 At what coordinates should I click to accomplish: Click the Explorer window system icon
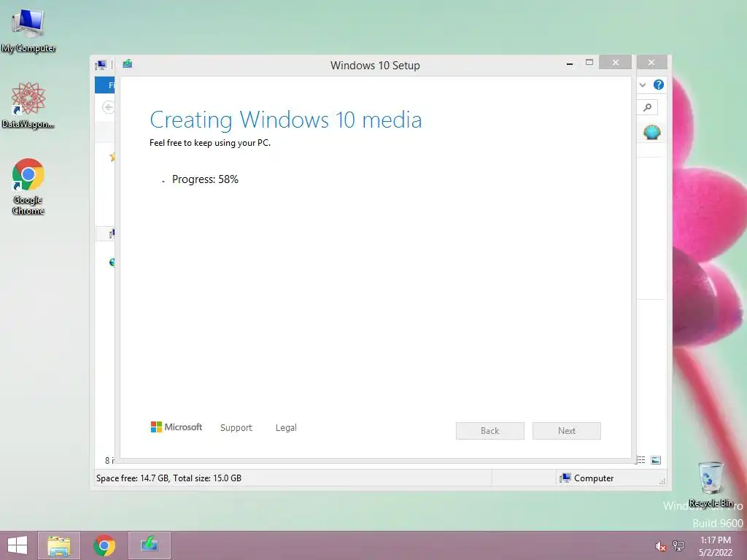101,65
